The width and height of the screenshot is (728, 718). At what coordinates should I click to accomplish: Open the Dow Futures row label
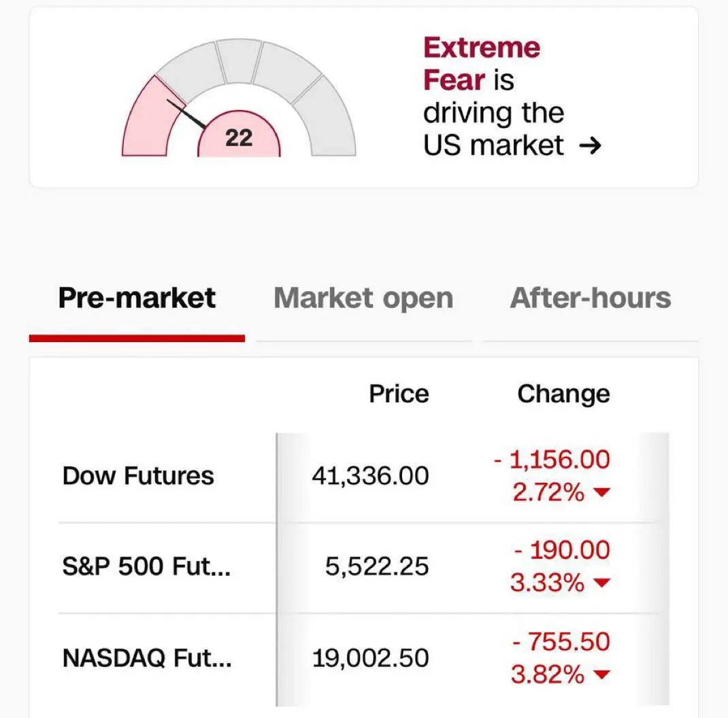138,476
